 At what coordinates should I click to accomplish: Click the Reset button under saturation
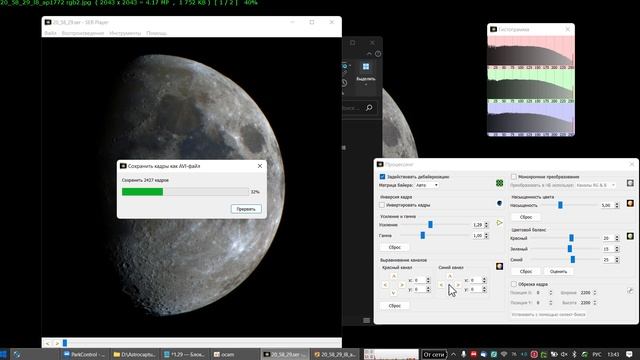[526, 217]
